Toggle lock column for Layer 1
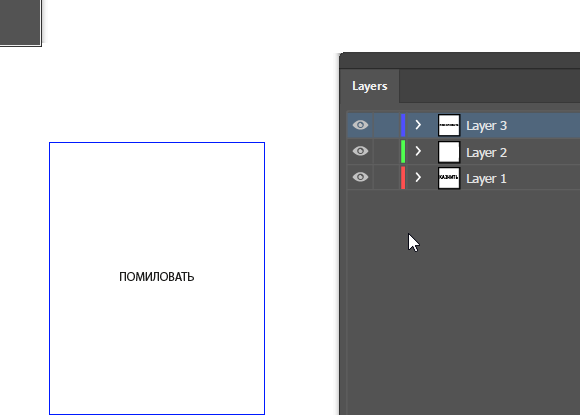Screen dimensions: 580x415 386,178
